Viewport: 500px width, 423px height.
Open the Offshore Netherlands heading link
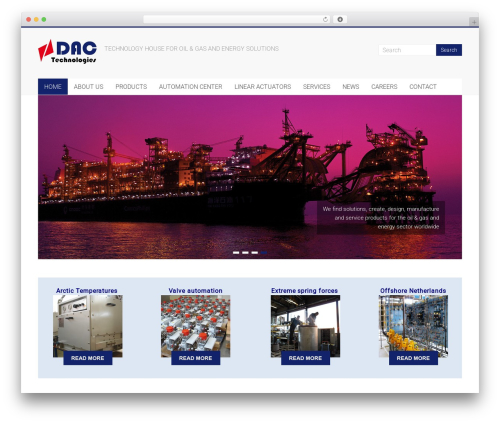tap(413, 291)
